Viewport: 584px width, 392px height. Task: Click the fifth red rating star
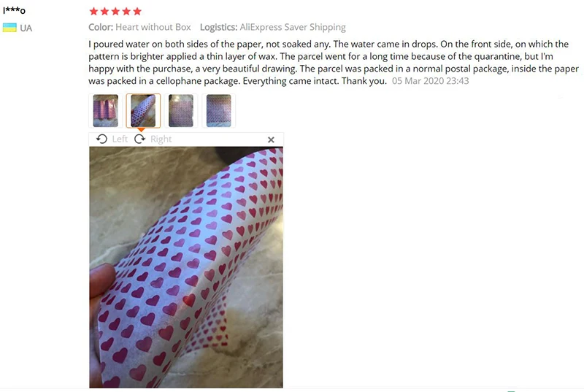click(137, 11)
